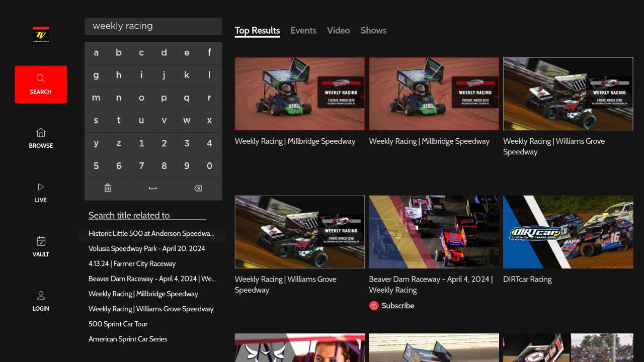Click the DIRTcar Racing title
The width and height of the screenshot is (644, 362).
[x=527, y=280]
